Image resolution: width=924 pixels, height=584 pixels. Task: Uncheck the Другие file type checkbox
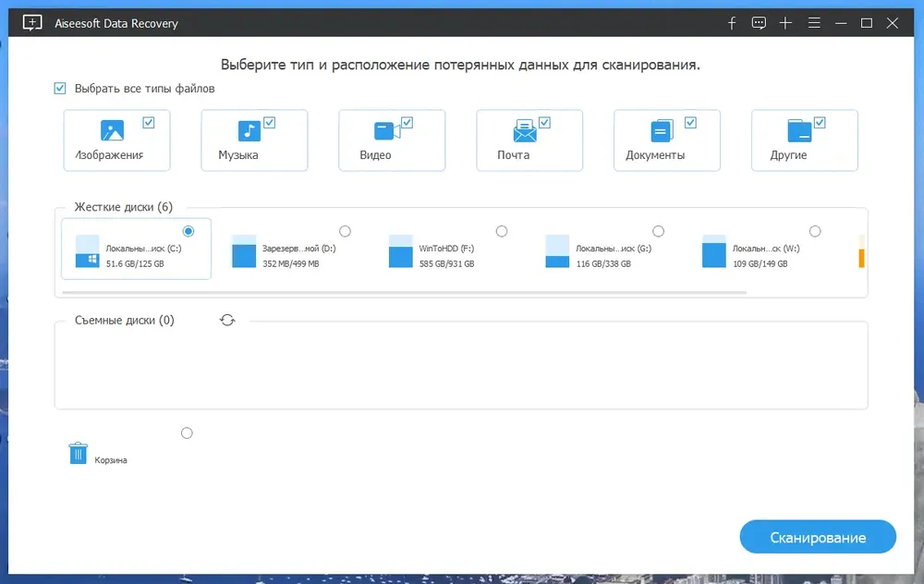tap(819, 123)
